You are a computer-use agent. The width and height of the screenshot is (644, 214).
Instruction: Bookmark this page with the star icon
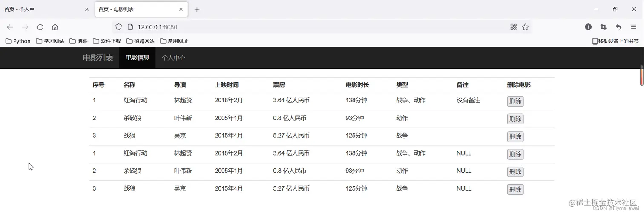point(525,27)
